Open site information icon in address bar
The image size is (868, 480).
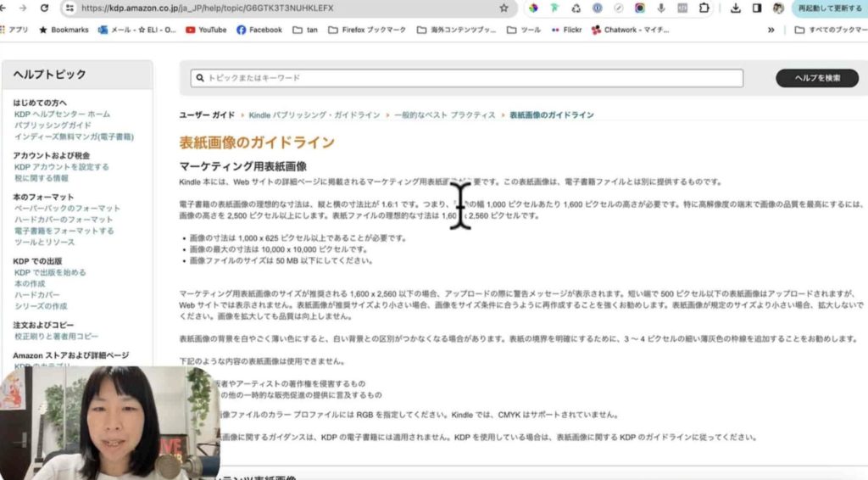(70, 8)
